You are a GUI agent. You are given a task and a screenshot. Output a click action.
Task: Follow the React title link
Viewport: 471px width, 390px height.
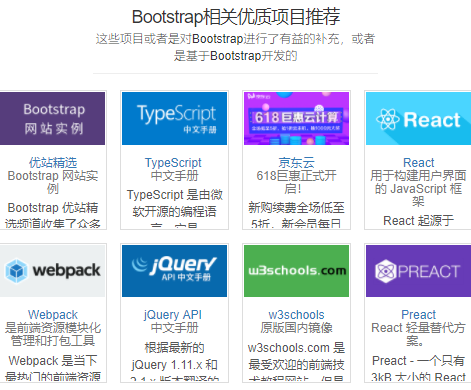pos(419,163)
